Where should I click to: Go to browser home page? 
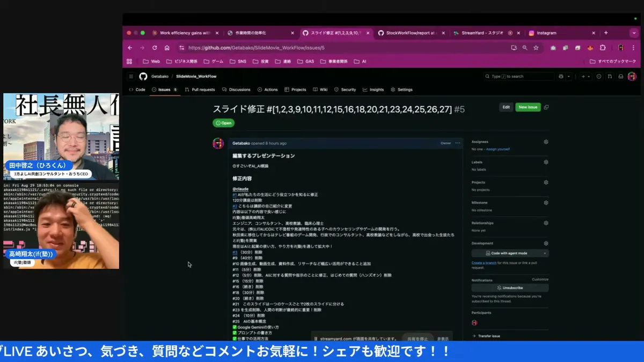[x=167, y=48]
